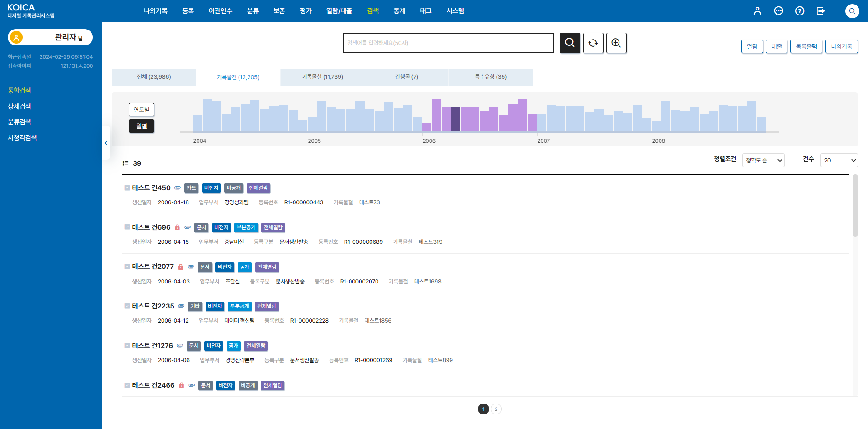Viewport: 868px width, 429px height.
Task: Click the 대출 button
Action: [777, 46]
